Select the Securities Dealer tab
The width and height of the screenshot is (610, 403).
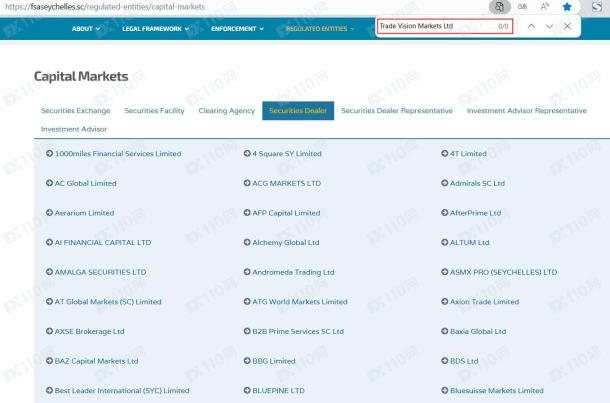[298, 111]
